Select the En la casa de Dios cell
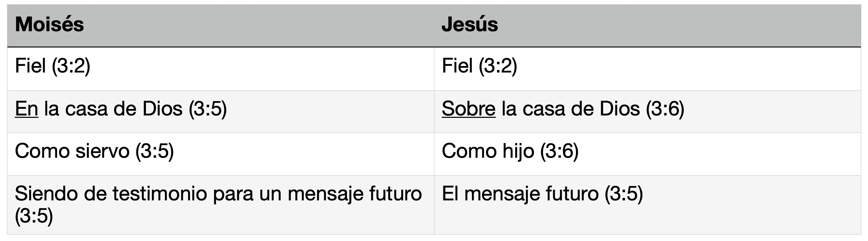This screenshot has width=868, height=241. pos(221,111)
